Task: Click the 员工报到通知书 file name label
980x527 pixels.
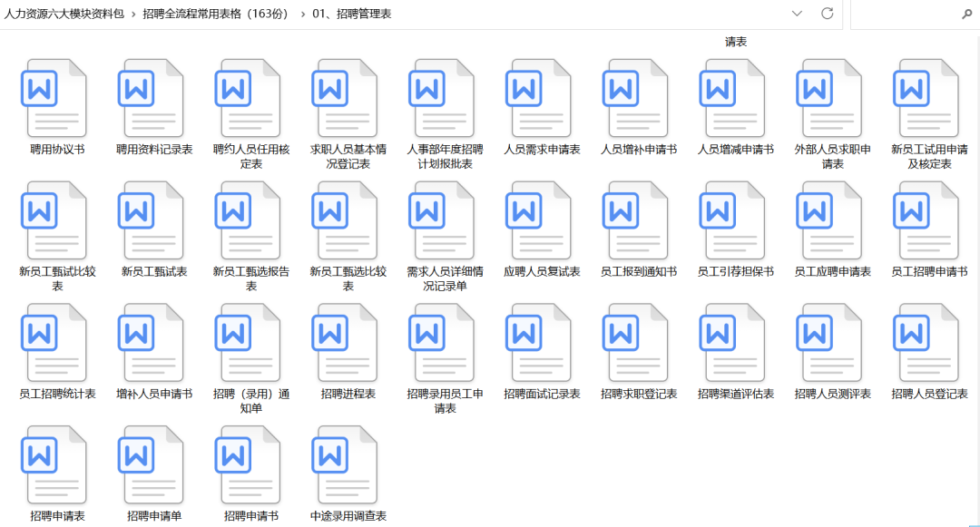Action: pos(639,271)
